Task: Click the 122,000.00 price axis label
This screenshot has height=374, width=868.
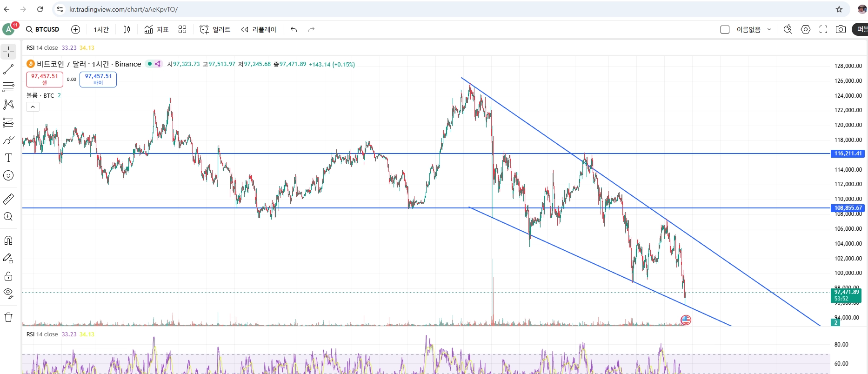Action: click(848, 110)
